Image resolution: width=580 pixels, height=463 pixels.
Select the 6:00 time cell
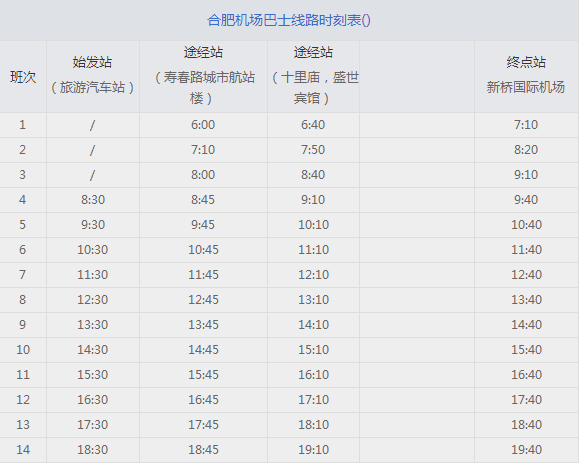click(x=203, y=125)
